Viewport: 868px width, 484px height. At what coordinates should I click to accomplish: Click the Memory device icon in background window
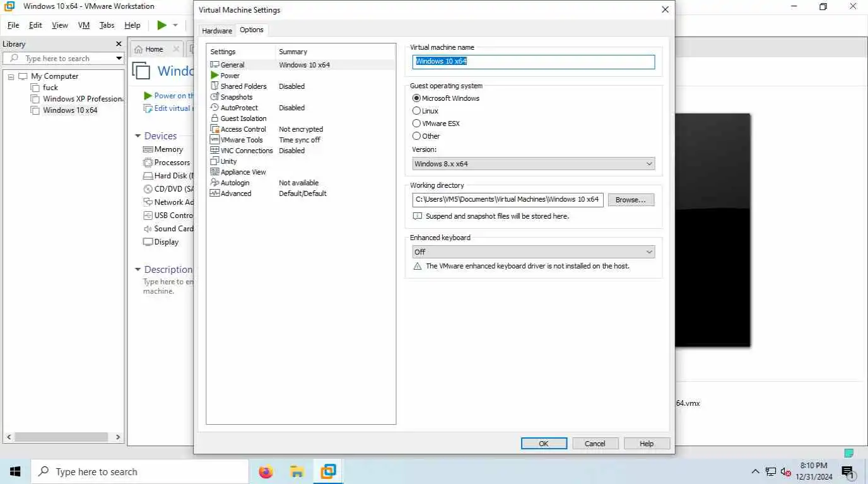(148, 149)
